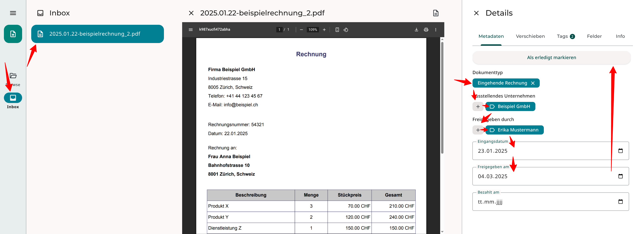Add another Ausstellendes Unternehmen entry
This screenshot has height=234, width=644.
[478, 106]
